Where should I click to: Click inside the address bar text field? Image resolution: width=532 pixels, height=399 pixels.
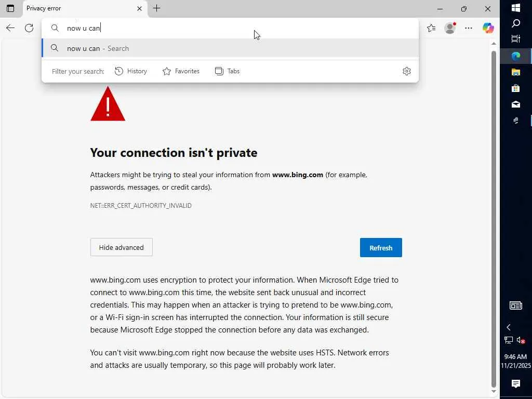coord(234,28)
